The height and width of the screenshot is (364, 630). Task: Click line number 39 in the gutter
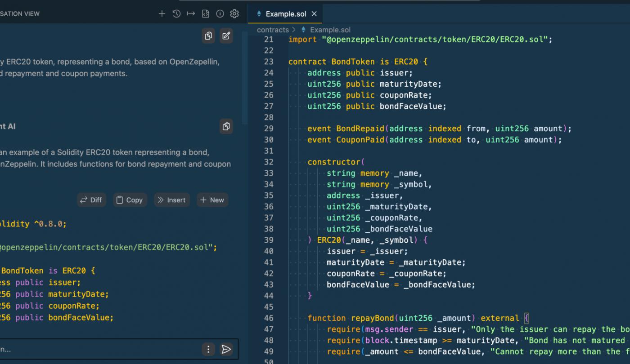[x=269, y=240]
